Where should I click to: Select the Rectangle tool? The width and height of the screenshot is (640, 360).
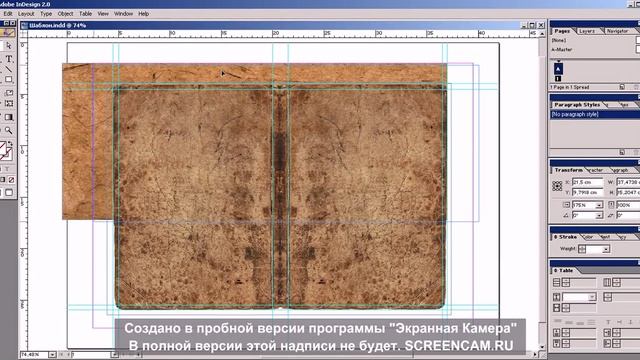(9, 80)
